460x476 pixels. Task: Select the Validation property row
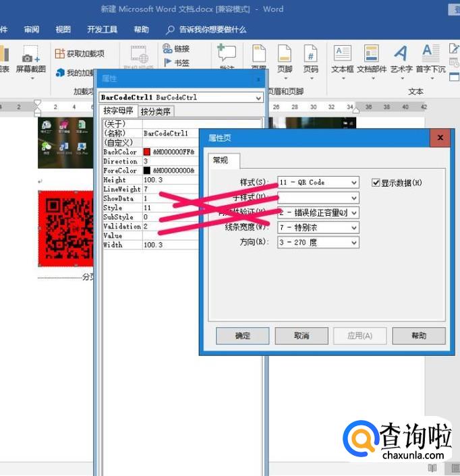(151, 226)
